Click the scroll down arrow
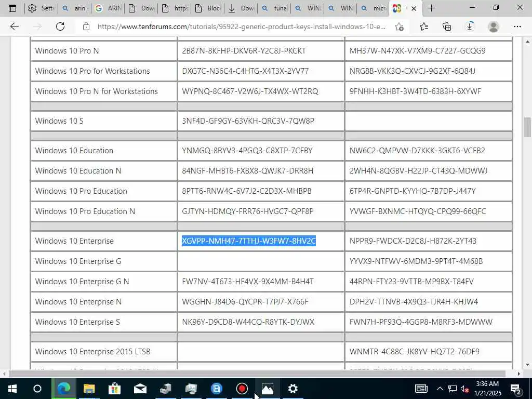This screenshot has width=532, height=399. coord(527,365)
